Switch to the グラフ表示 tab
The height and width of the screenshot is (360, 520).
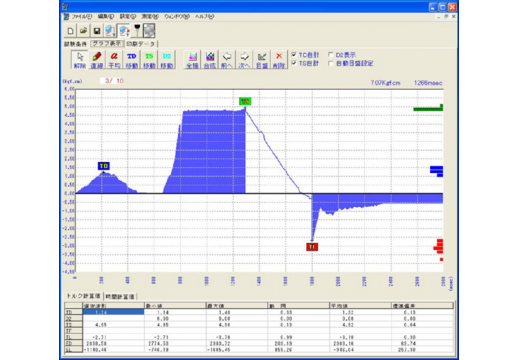pos(107,44)
